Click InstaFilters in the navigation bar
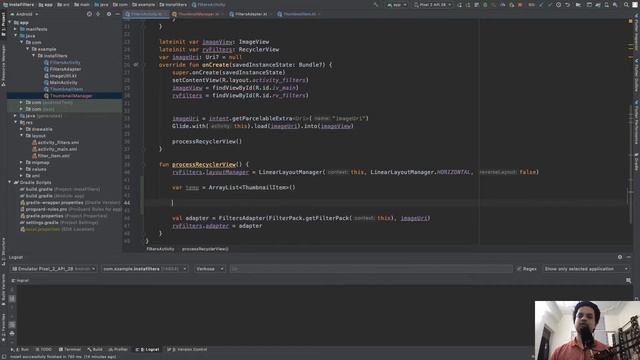 point(19,5)
